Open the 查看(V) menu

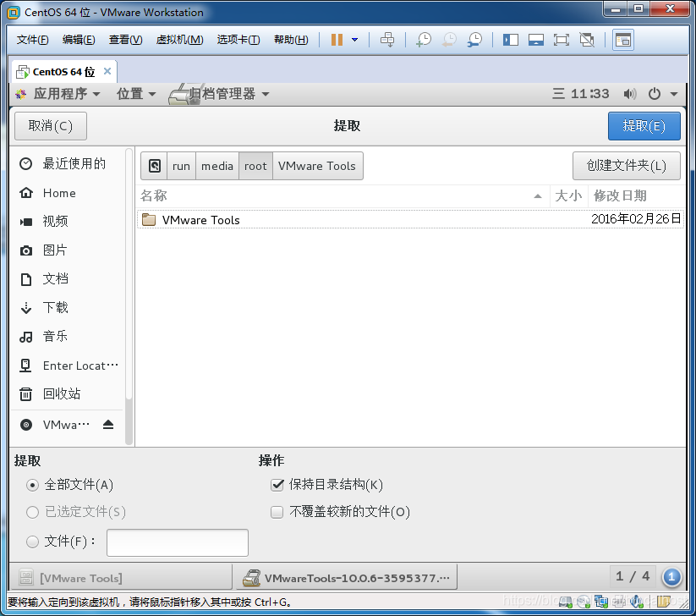(x=126, y=40)
